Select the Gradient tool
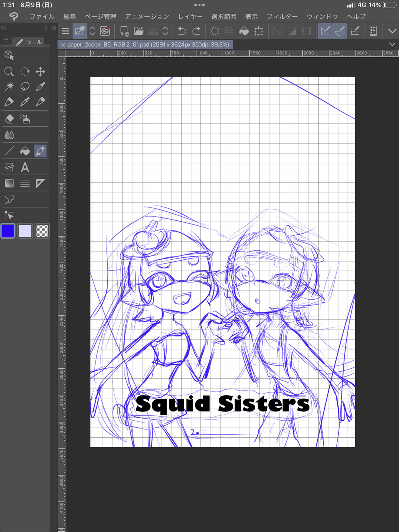 point(9,183)
